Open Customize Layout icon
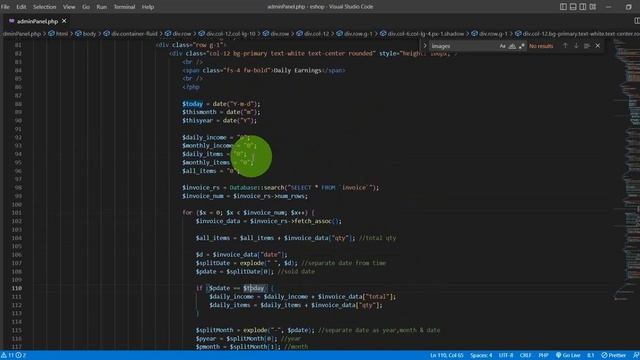The width and height of the screenshot is (640, 360). 593,7
